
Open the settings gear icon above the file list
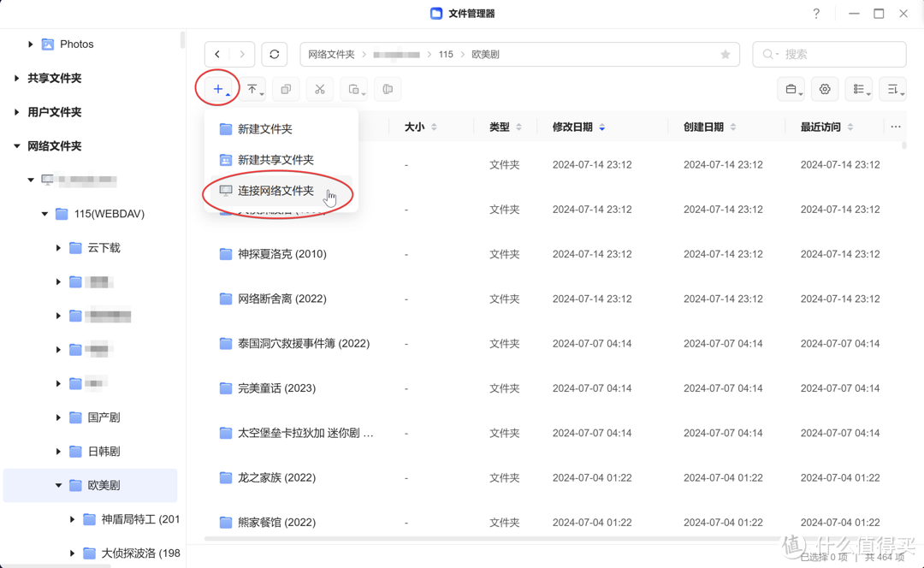point(824,89)
